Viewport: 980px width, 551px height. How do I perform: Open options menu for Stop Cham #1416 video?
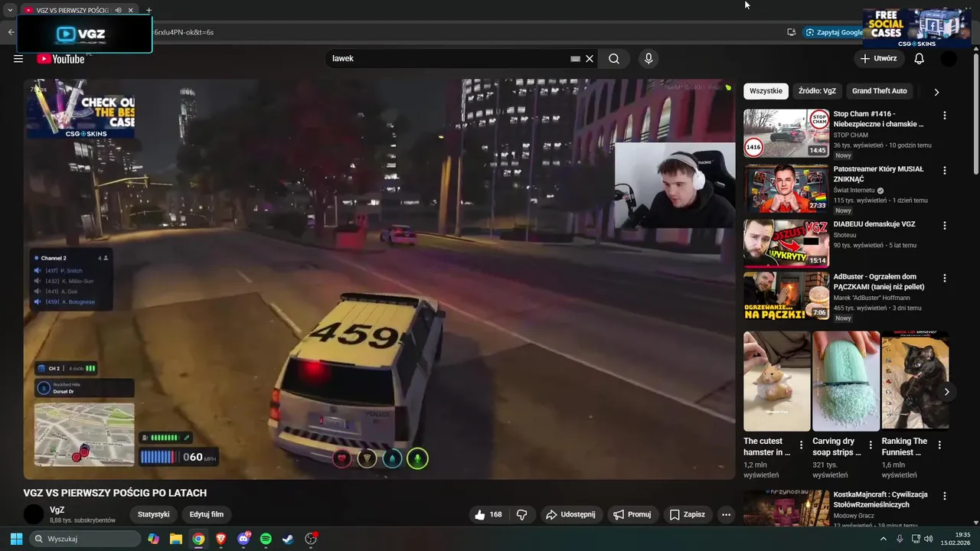(944, 116)
